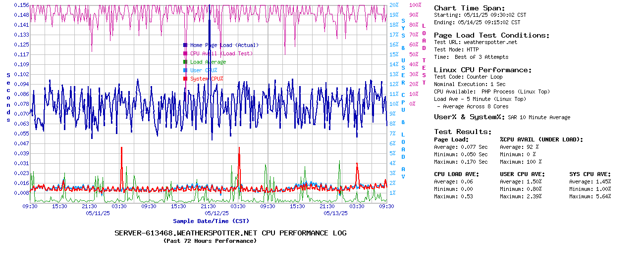Click the 'Chart Time Span:' heading

pos(469,8)
